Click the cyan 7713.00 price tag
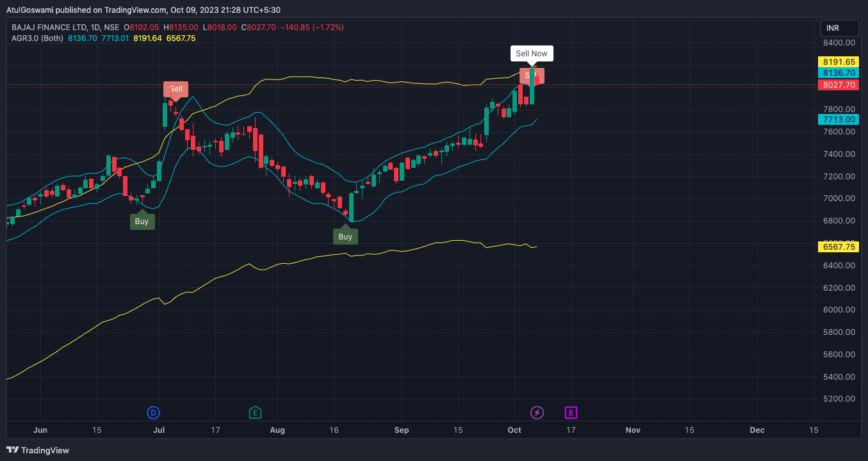 click(839, 120)
